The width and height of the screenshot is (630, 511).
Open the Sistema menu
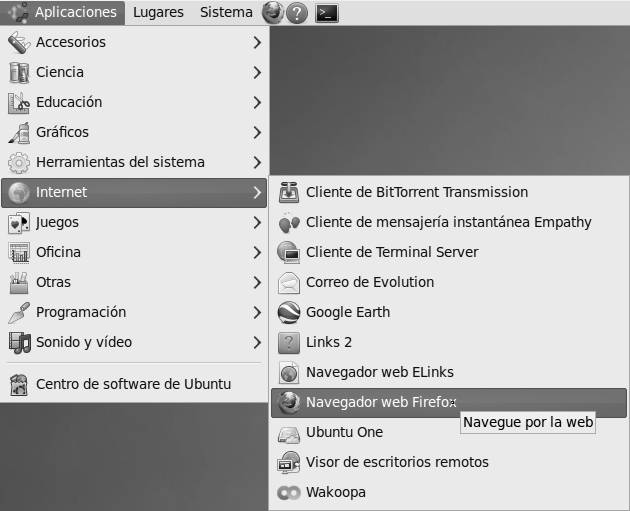pos(226,13)
